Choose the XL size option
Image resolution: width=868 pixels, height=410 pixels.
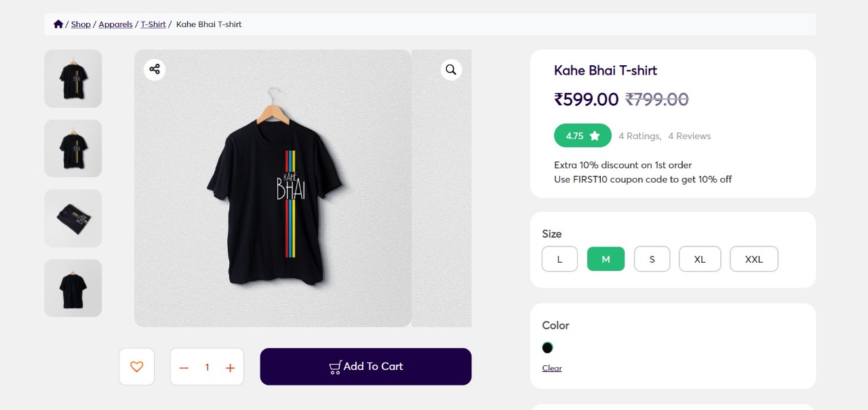[x=700, y=259]
